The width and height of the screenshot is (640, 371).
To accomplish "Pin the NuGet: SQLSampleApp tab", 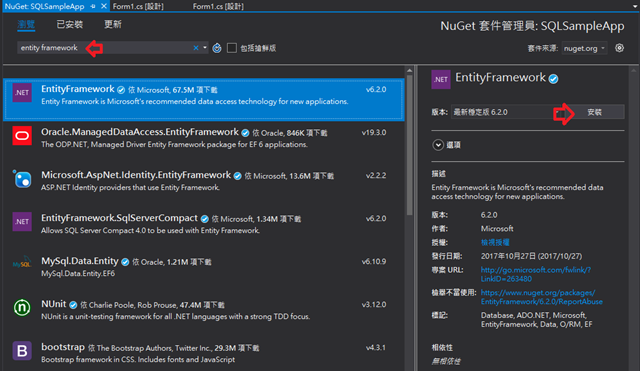I will 93,6.
